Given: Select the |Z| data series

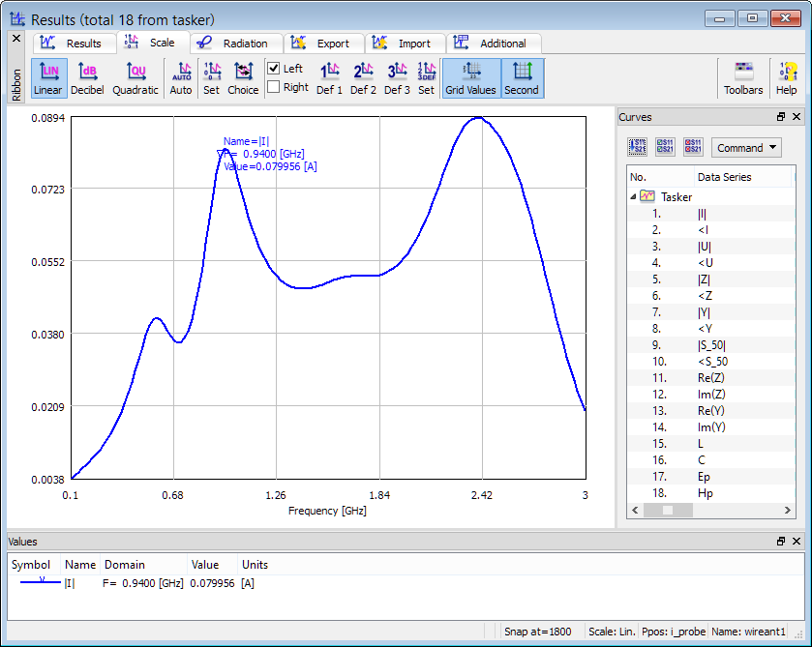Looking at the screenshot, I should pos(705,279).
